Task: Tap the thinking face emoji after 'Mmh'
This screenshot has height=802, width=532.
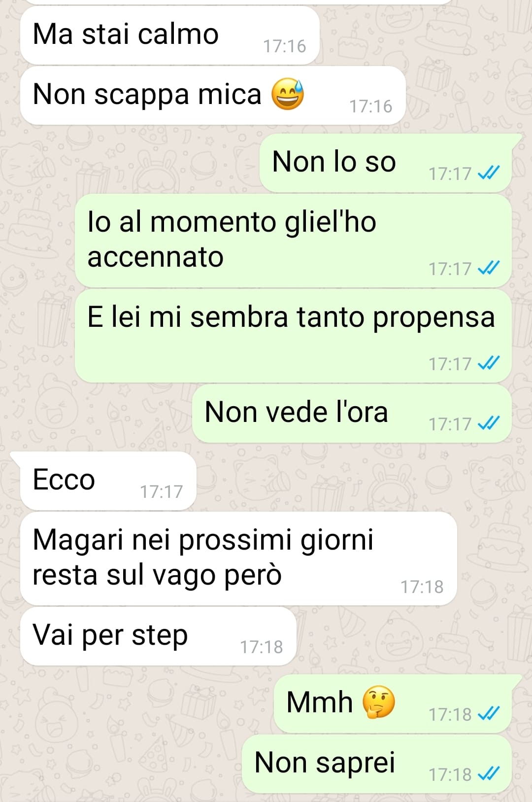Action: (x=379, y=702)
